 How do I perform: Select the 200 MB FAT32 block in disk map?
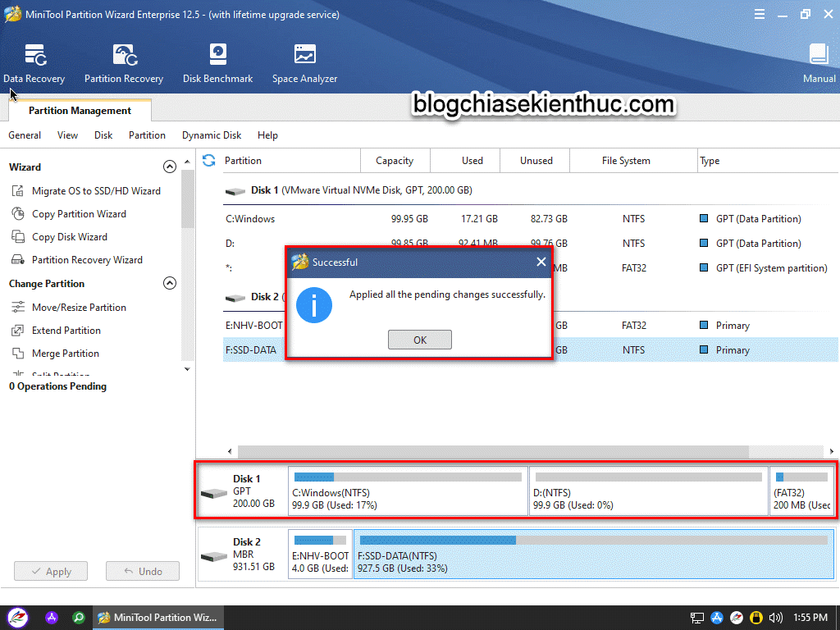[x=802, y=491]
